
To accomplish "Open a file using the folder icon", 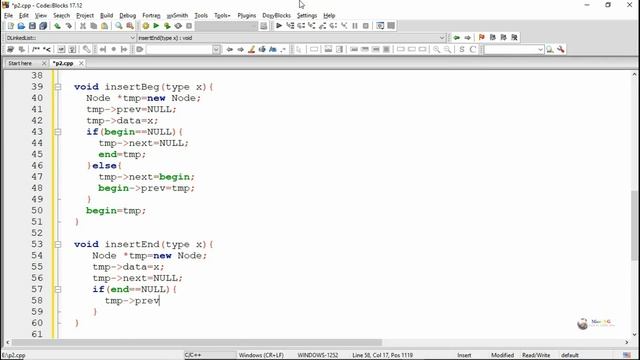I will pyautogui.click(x=21, y=26).
